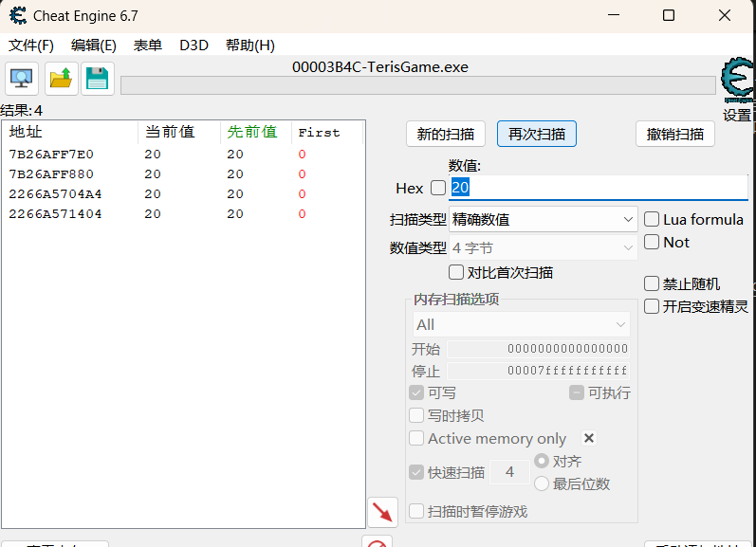Open the 文件(F) menu
This screenshot has width=756, height=547.
coord(31,45)
